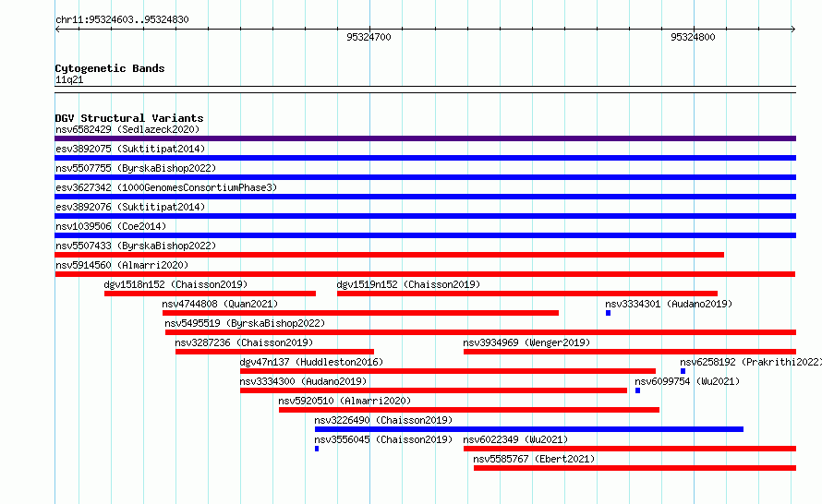Select the purple nsv6582429 variant bar
822x504 pixels.
(425, 138)
